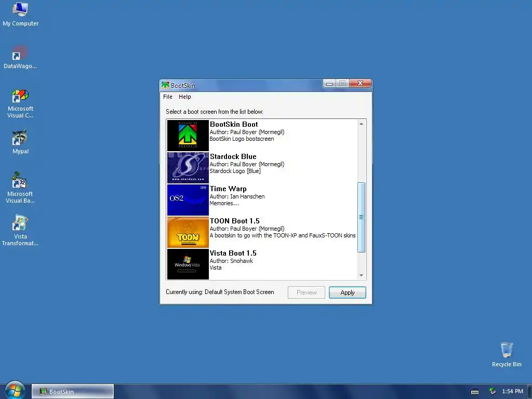
Task: Click the keyboard icon in system tray
Action: [475, 392]
